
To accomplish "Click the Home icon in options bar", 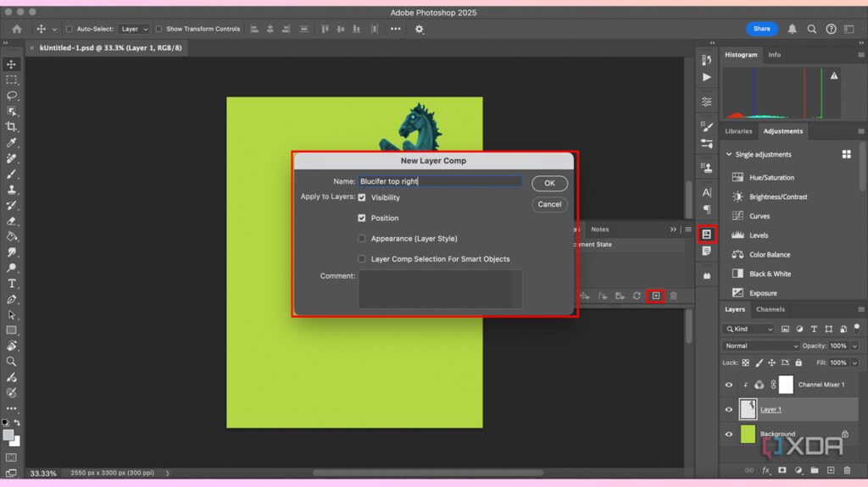I will 17,29.
